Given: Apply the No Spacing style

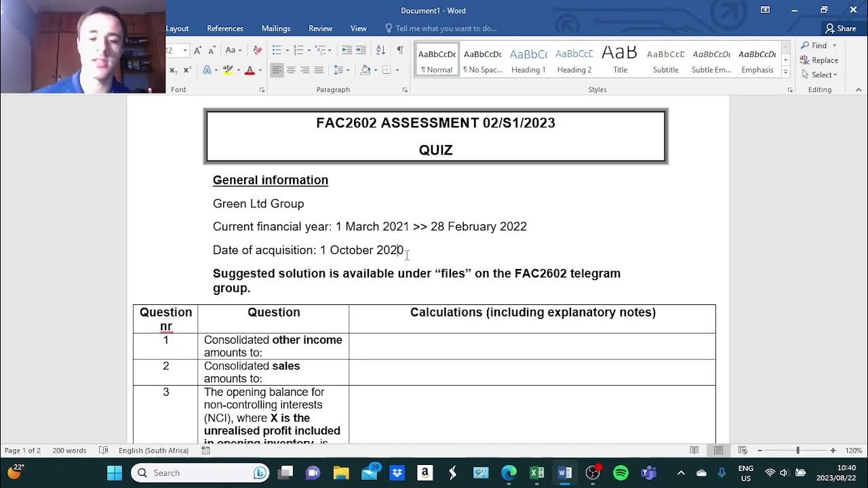Looking at the screenshot, I should pos(482,60).
